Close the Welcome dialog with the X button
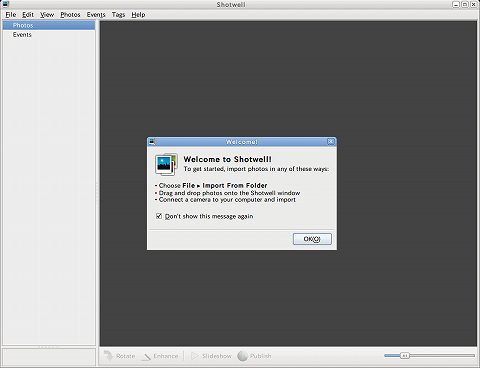Viewport: 480px width, 368px height. [x=331, y=142]
